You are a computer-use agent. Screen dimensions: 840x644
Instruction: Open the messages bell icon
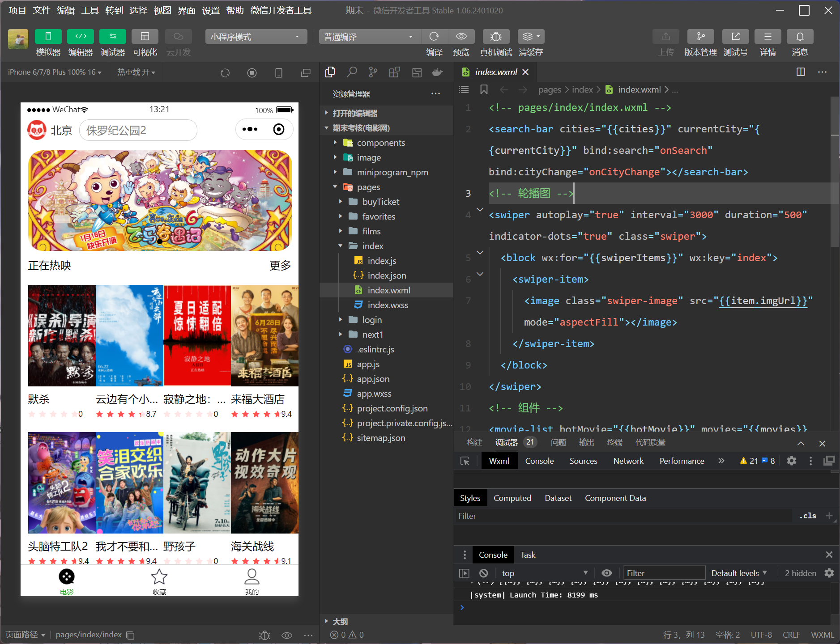(800, 37)
